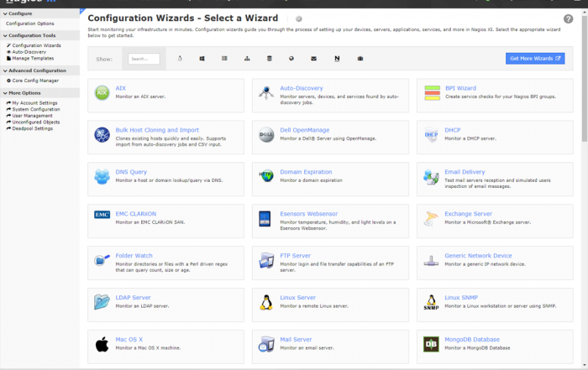Image resolution: width=588 pixels, height=370 pixels.
Task: Click Get More Wizards button
Action: point(535,59)
